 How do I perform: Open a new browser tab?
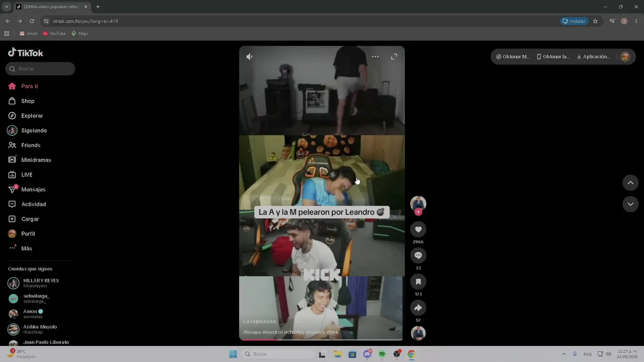point(98,7)
